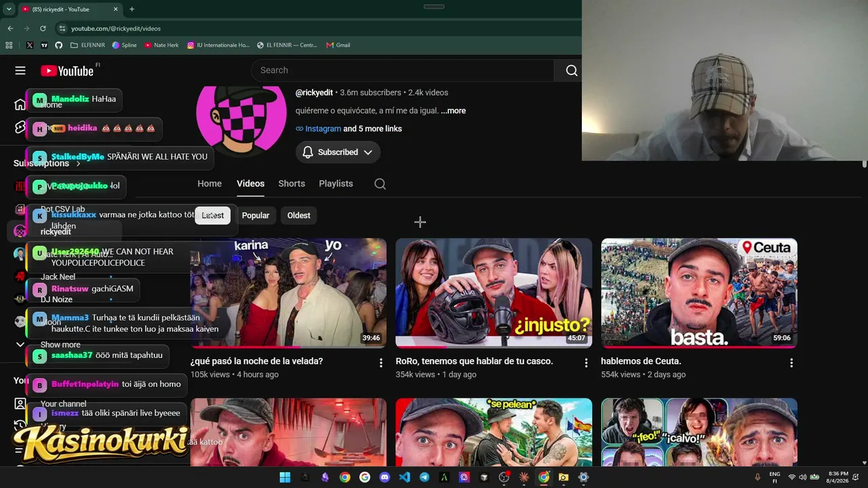Open the site information icon in address bar
Screen dimensions: 868x488
click(62, 28)
